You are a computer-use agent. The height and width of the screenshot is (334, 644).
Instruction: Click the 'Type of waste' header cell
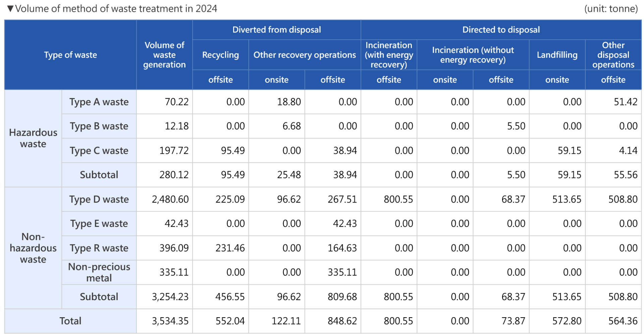(70, 55)
